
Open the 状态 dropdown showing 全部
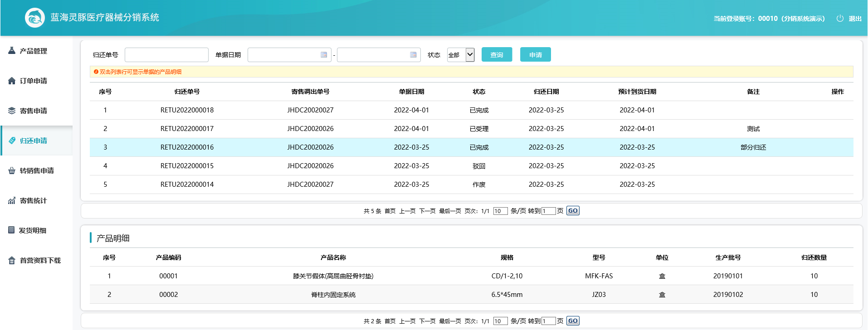point(461,55)
